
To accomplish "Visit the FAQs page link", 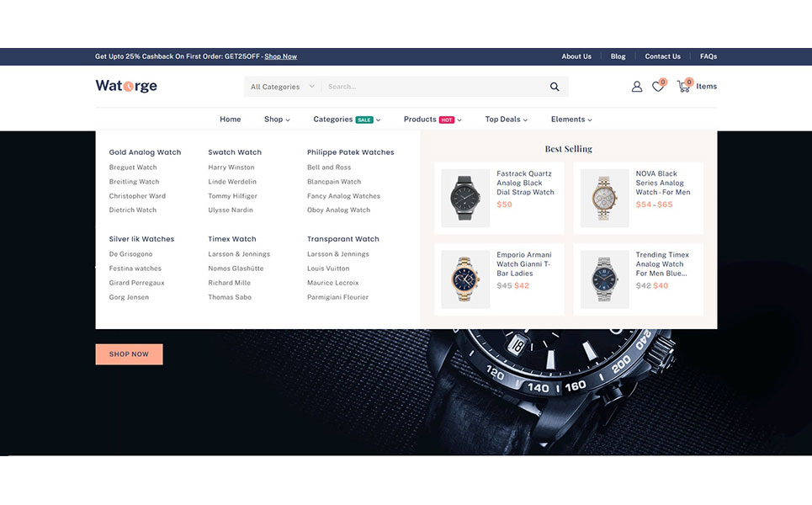I will click(x=708, y=56).
